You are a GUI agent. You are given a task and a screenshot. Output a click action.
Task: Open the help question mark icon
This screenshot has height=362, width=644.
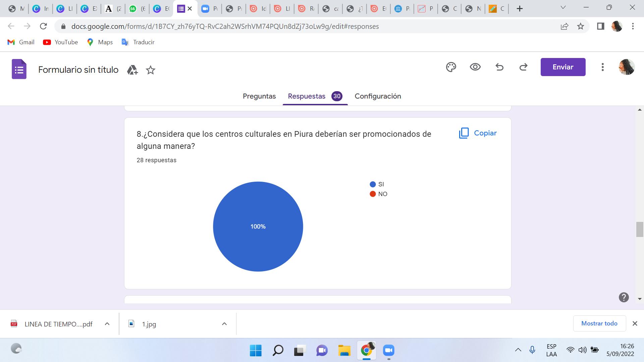click(x=624, y=297)
